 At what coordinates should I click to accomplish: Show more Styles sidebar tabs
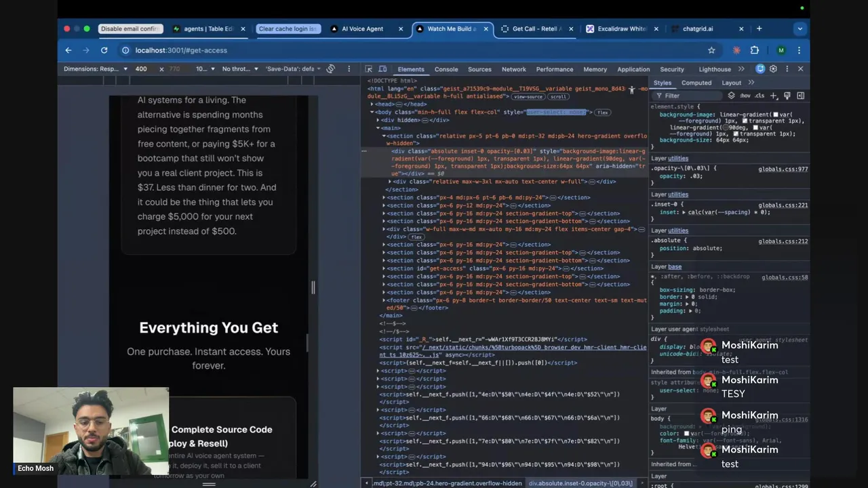[751, 83]
